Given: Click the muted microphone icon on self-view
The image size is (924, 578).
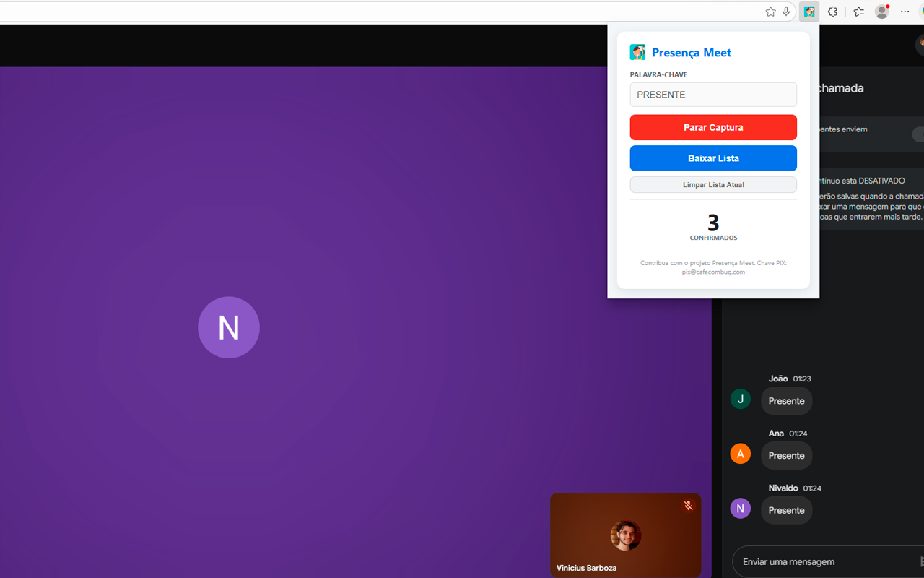Looking at the screenshot, I should (x=688, y=506).
